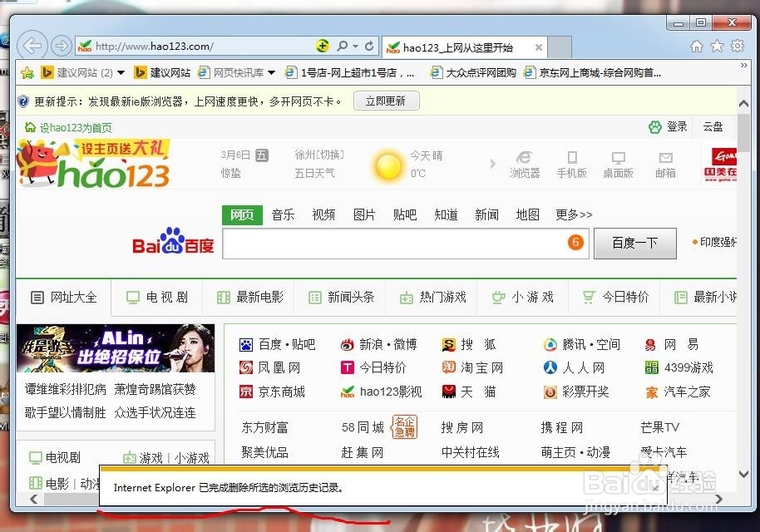Close the hao123 tab

click(539, 47)
